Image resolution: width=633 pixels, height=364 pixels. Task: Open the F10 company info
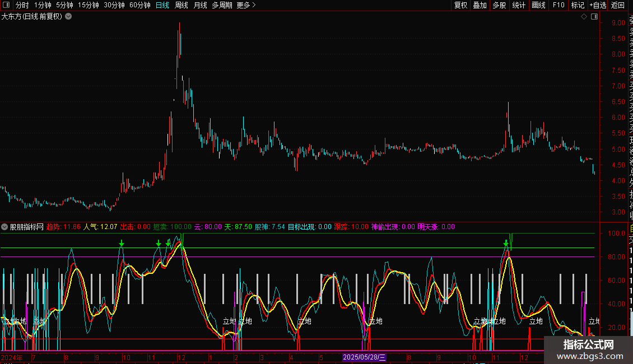point(558,5)
